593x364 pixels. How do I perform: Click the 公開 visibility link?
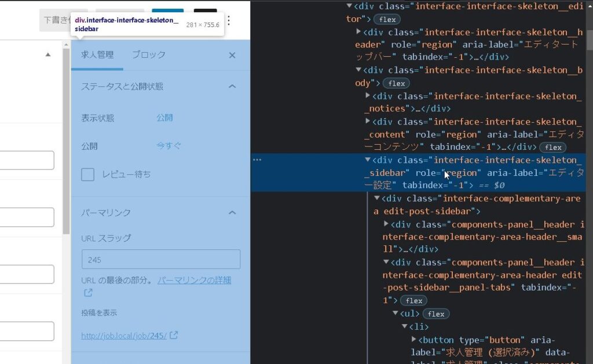point(164,117)
